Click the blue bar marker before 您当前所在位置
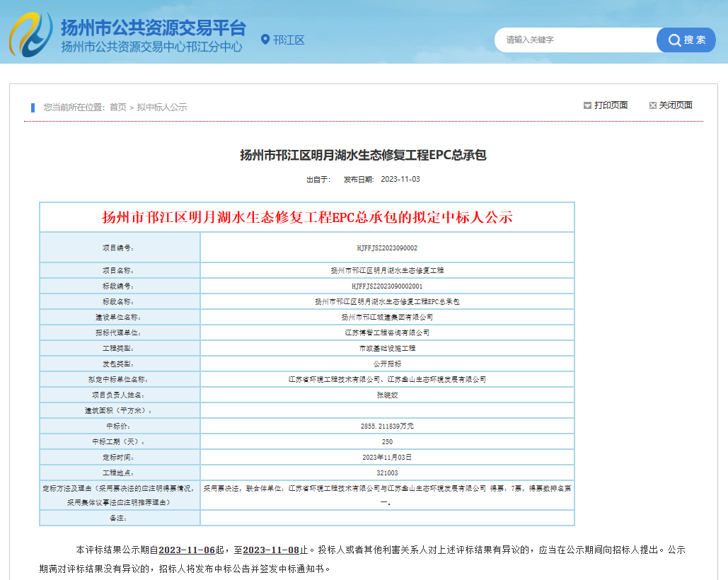The image size is (728, 580). (33, 108)
